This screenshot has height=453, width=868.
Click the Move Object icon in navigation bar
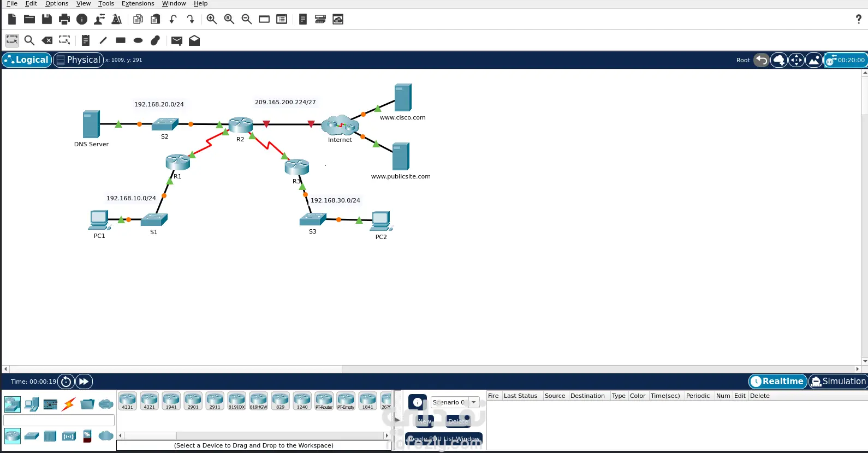[x=796, y=60]
